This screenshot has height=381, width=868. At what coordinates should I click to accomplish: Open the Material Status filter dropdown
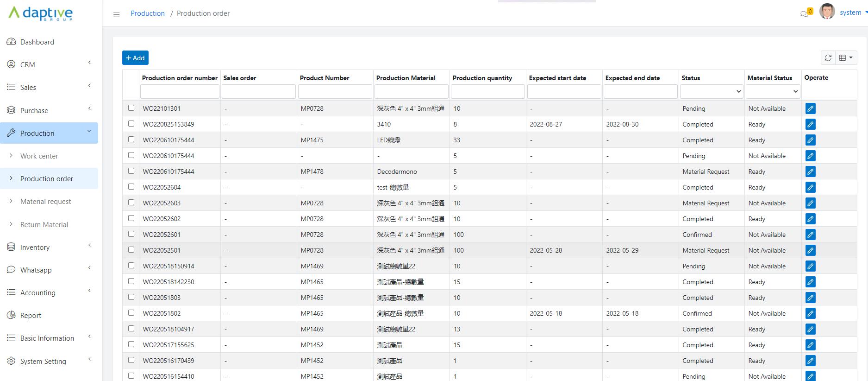point(773,92)
